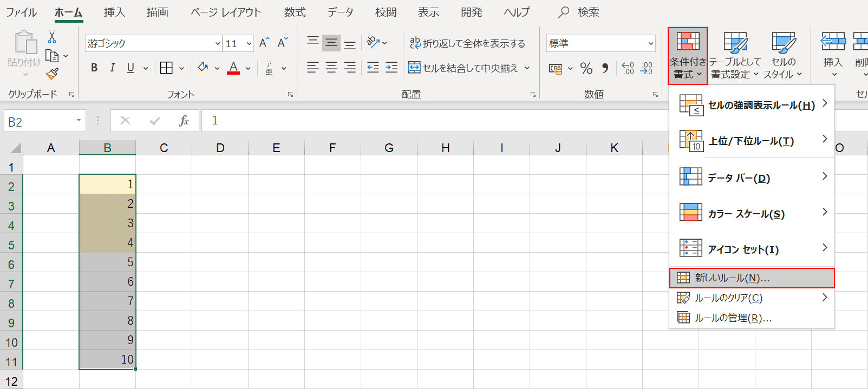Viewport: 868px width, 389px height.
Task: Choose ルールの管理(R)... menu item
Action: (752, 318)
